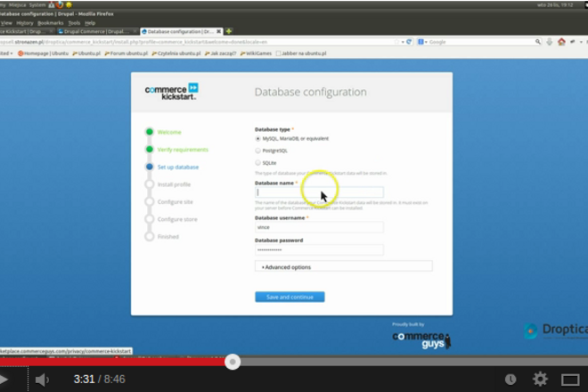The image size is (588, 392).
Task: Open the Help menu
Action: coord(90,23)
